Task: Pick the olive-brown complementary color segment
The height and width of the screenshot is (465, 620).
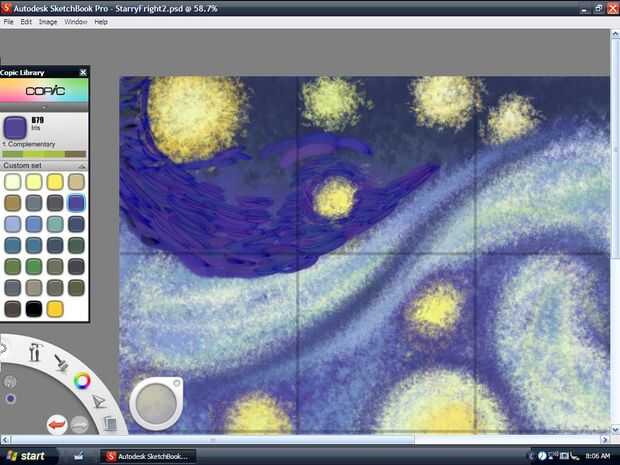Action: point(75,154)
